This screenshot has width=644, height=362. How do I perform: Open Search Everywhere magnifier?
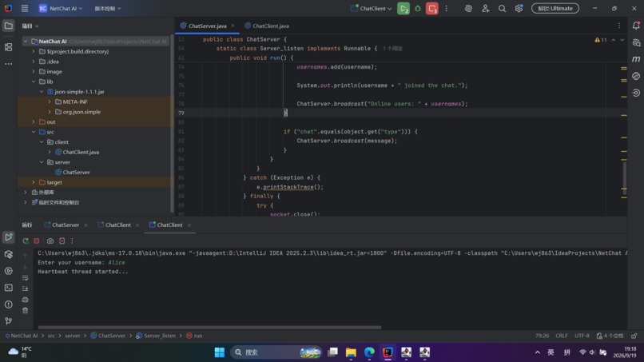(x=502, y=8)
